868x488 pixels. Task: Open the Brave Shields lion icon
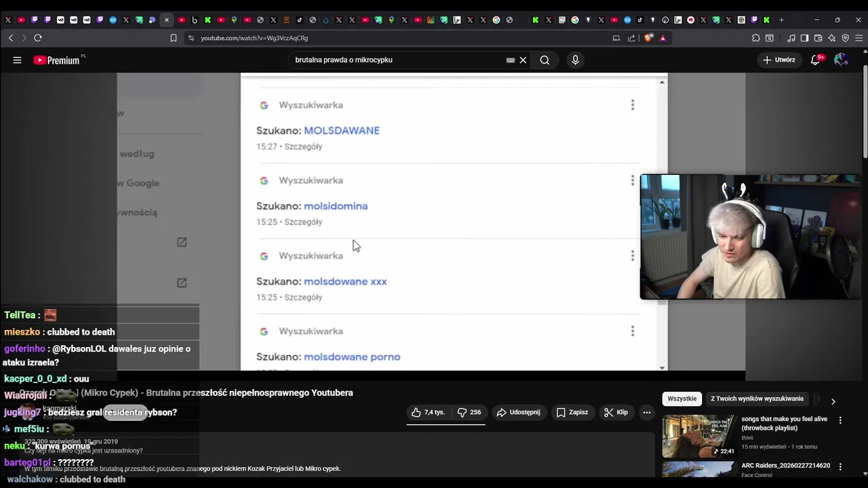click(x=649, y=38)
